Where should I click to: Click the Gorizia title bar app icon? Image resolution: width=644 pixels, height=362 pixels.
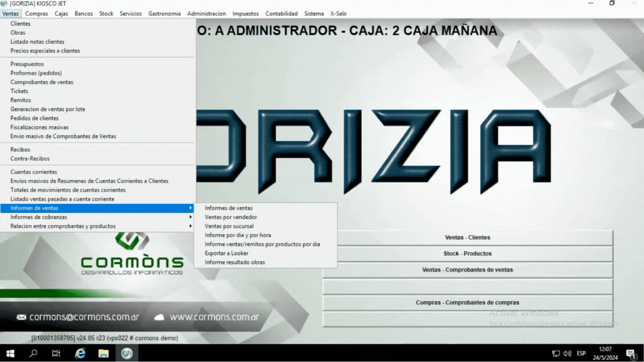click(x=4, y=4)
